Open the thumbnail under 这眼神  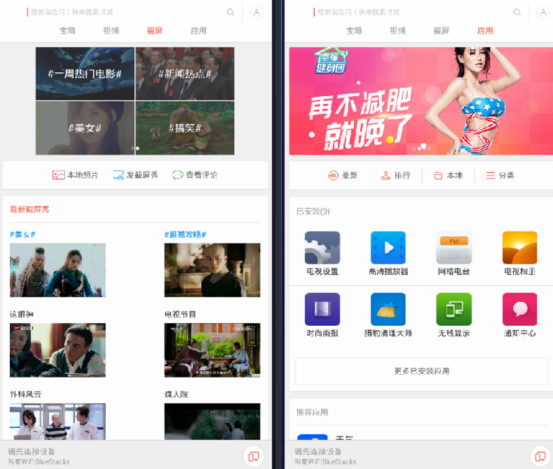tap(58, 350)
